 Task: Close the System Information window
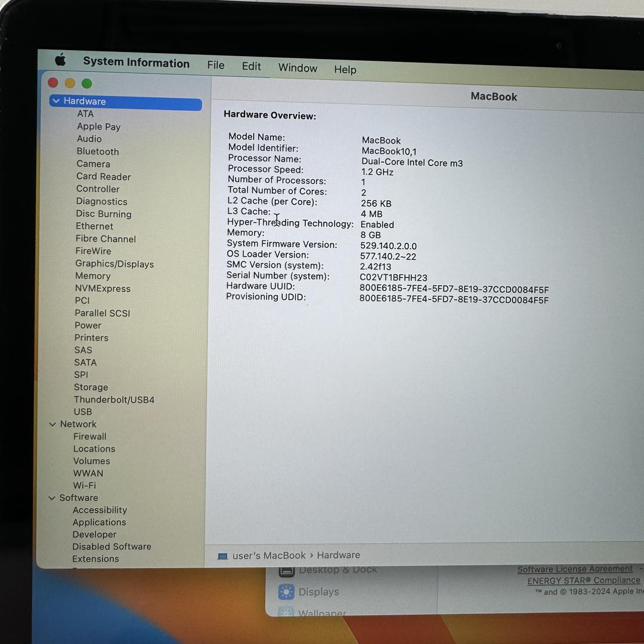53,82
